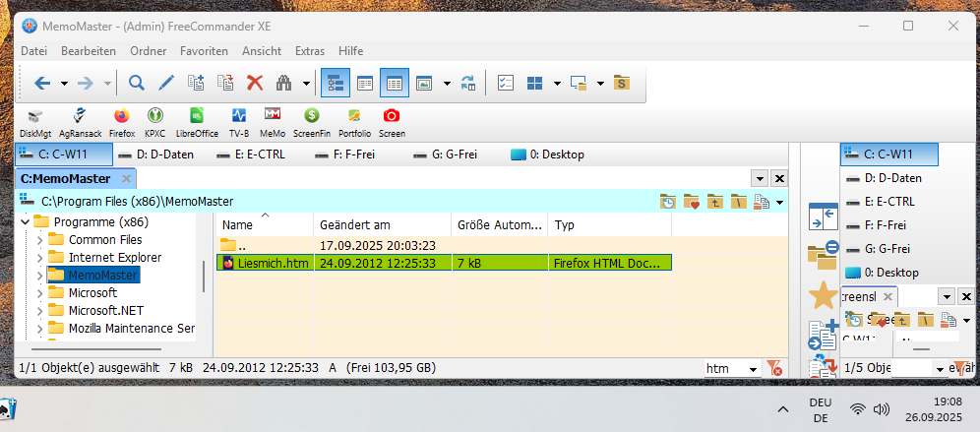Click the red X delete icon
The width and height of the screenshot is (980, 432).
255,83
